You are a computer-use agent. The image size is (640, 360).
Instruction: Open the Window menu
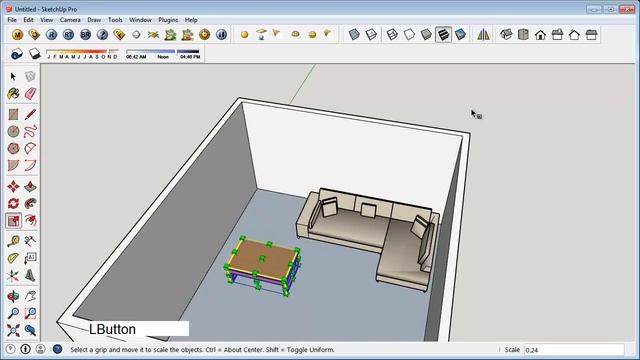pos(140,20)
